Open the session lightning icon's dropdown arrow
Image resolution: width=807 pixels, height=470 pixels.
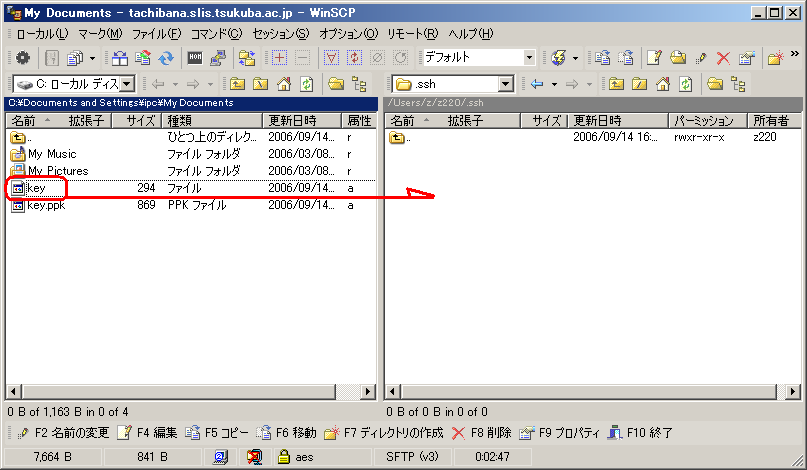pos(575,58)
